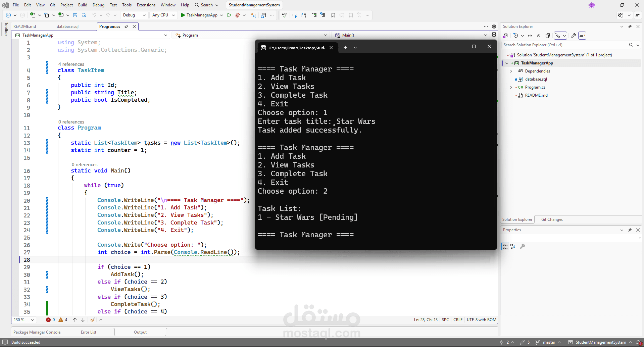The width and height of the screenshot is (644, 347).
Task: Click Collapse All icon in Solution Explorer
Action: [539, 36]
